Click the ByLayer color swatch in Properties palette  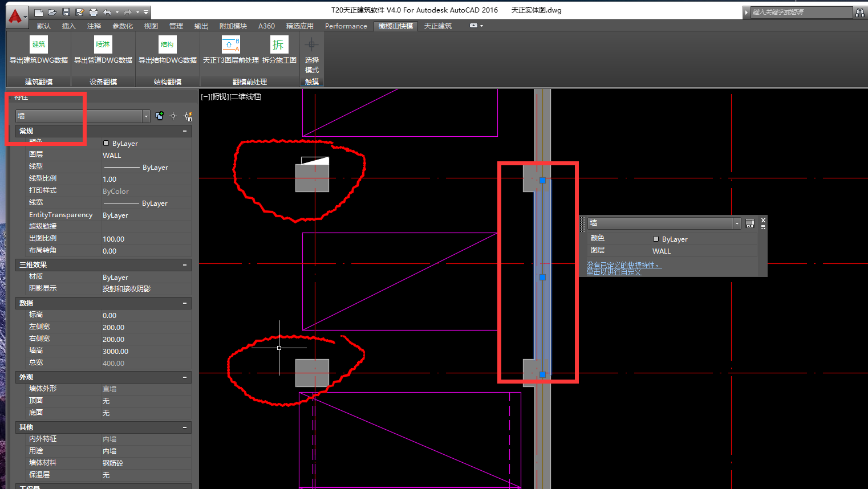(x=106, y=143)
